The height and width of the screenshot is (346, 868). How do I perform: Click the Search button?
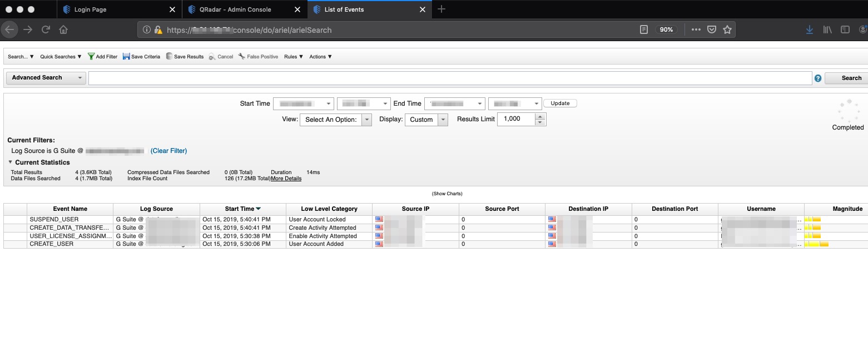[x=847, y=78]
